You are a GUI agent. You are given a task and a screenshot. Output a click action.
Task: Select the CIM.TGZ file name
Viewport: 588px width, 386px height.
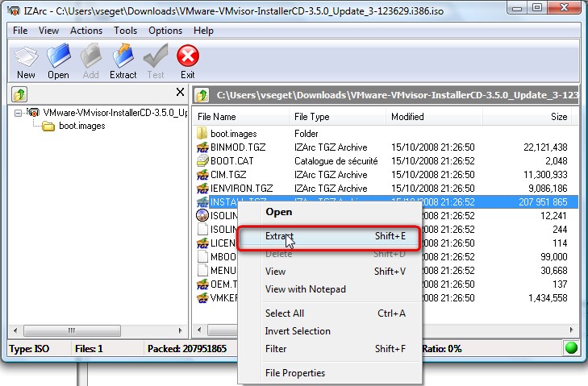(228, 175)
